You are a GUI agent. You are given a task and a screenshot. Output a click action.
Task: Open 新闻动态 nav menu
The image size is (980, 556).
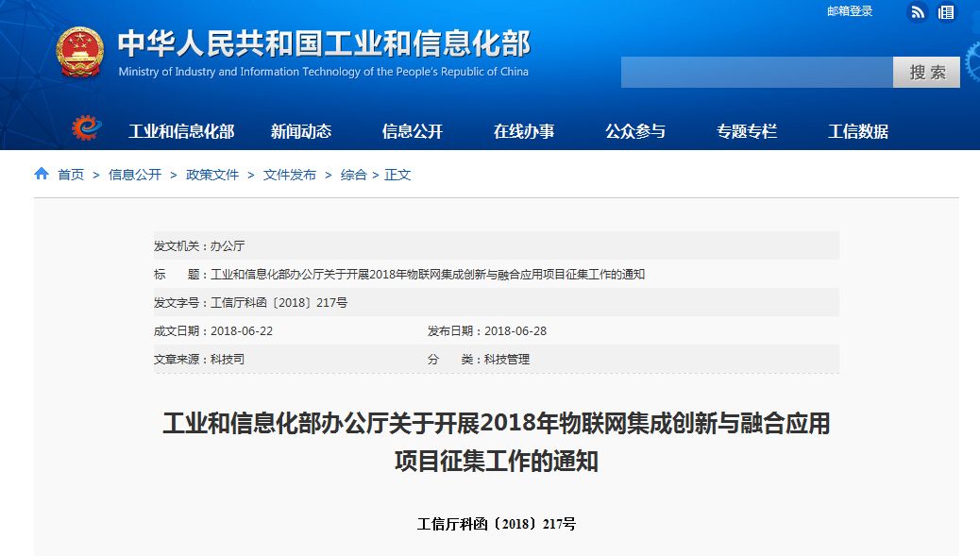point(300,131)
